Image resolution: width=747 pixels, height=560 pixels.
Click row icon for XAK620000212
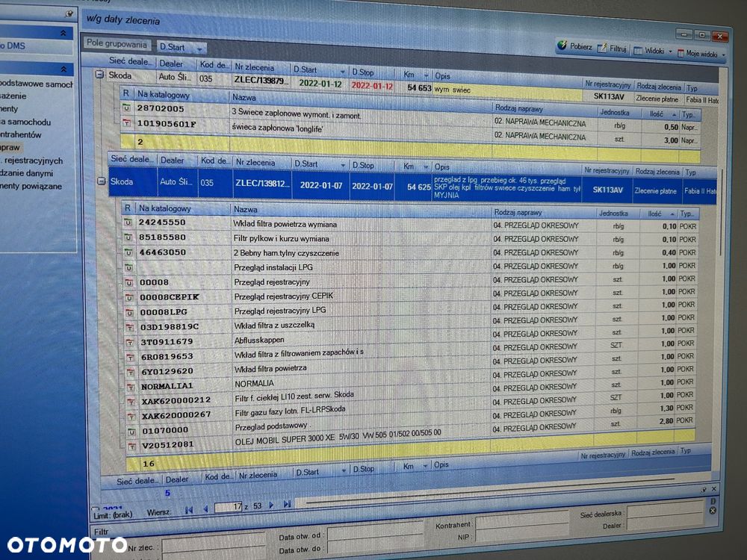[x=131, y=402]
